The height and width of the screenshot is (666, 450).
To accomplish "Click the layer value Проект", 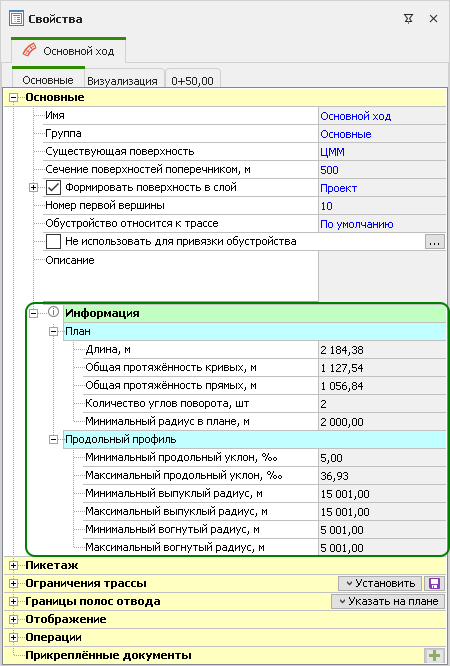I will [x=382, y=188].
